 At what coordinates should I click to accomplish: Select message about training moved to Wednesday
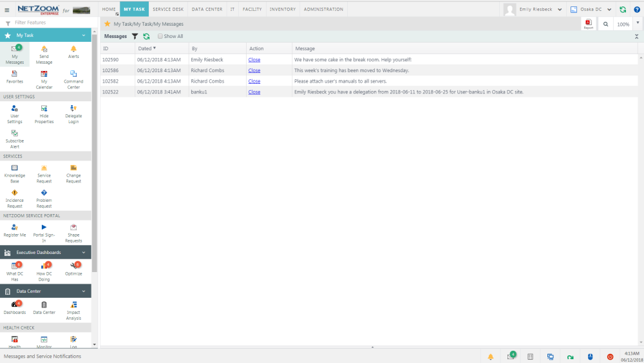point(352,70)
